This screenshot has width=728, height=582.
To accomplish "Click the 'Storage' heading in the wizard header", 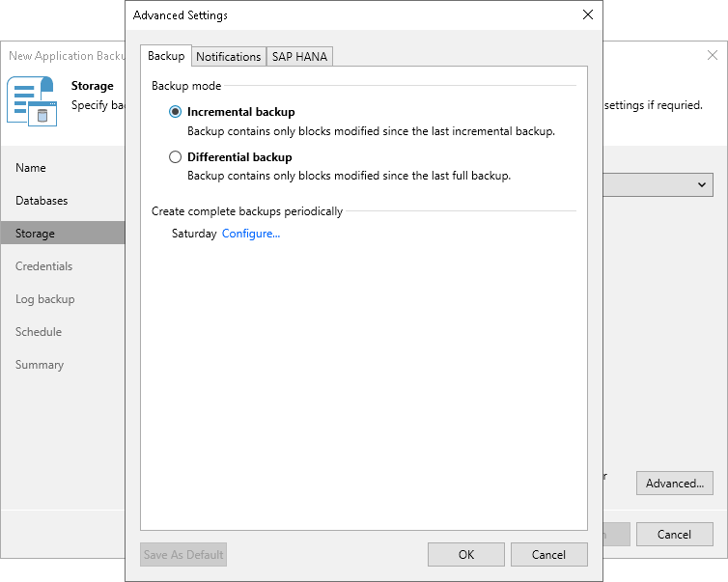I will (92, 86).
